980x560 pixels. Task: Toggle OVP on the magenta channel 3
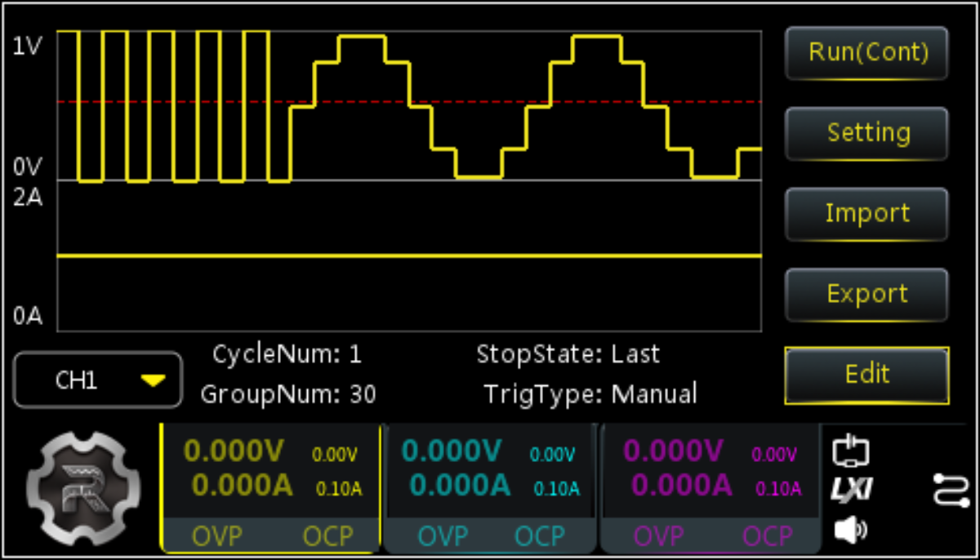pos(658,536)
